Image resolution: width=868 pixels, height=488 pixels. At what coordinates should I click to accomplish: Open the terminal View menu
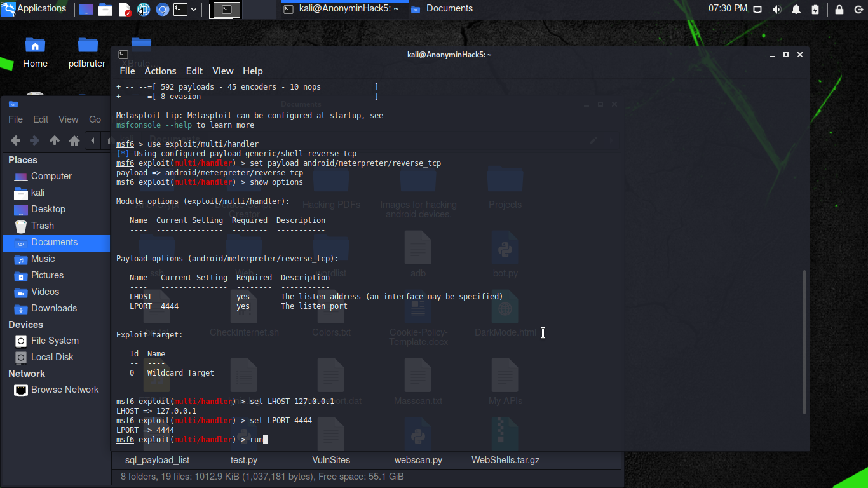pos(223,71)
